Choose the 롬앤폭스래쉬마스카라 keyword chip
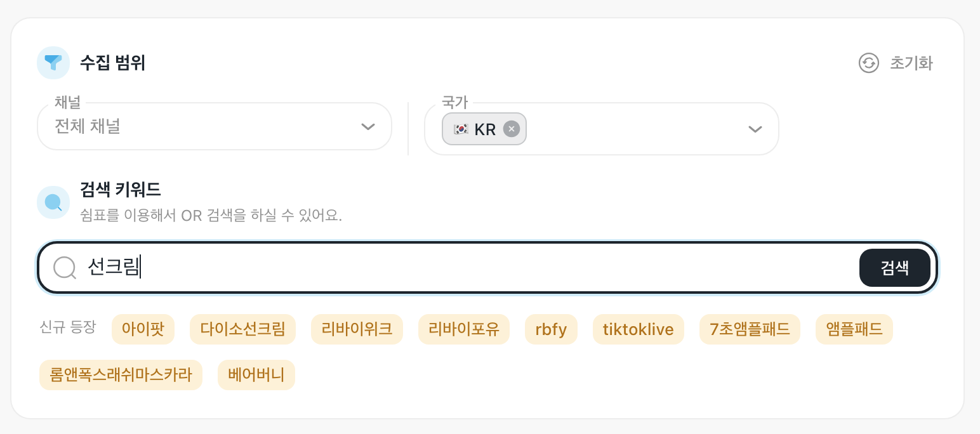This screenshot has height=434, width=980. coord(121,375)
